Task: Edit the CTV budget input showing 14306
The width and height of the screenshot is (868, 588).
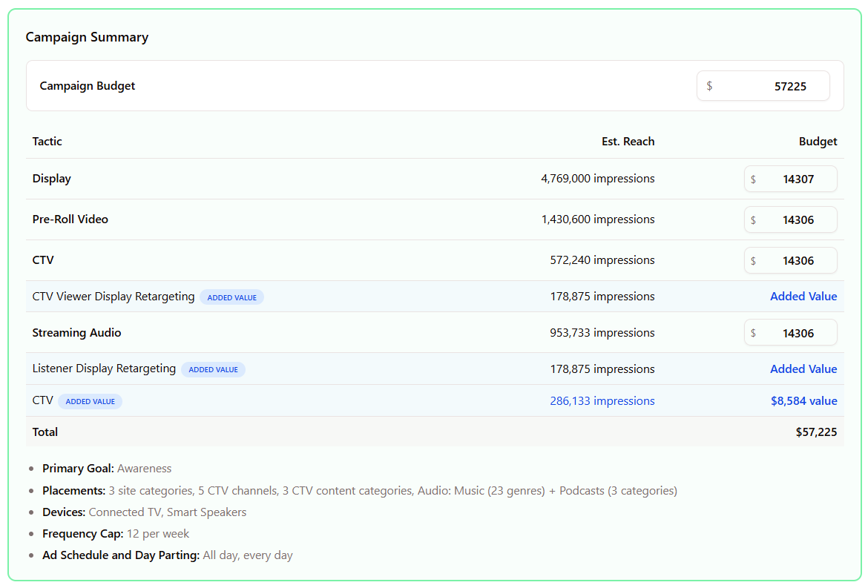Action: (x=791, y=260)
